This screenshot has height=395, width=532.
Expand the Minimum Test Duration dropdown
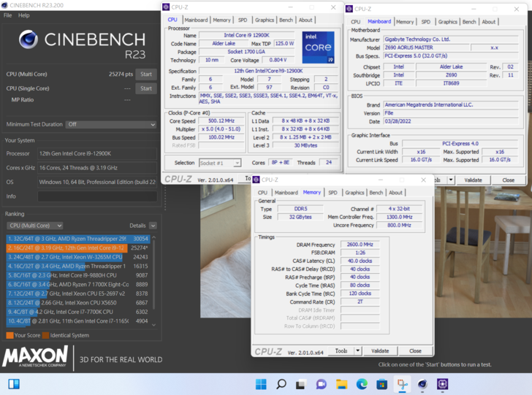(x=110, y=125)
